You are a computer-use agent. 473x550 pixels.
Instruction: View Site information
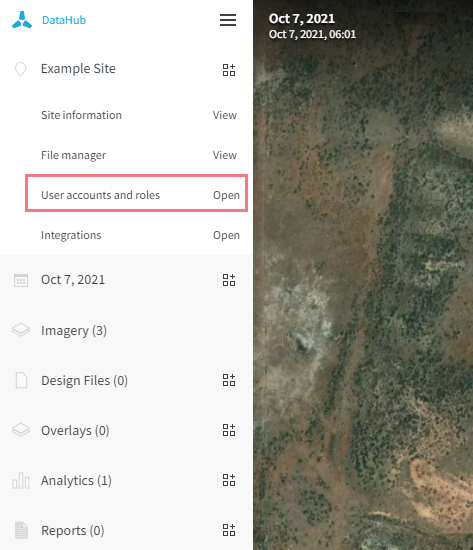(x=225, y=115)
